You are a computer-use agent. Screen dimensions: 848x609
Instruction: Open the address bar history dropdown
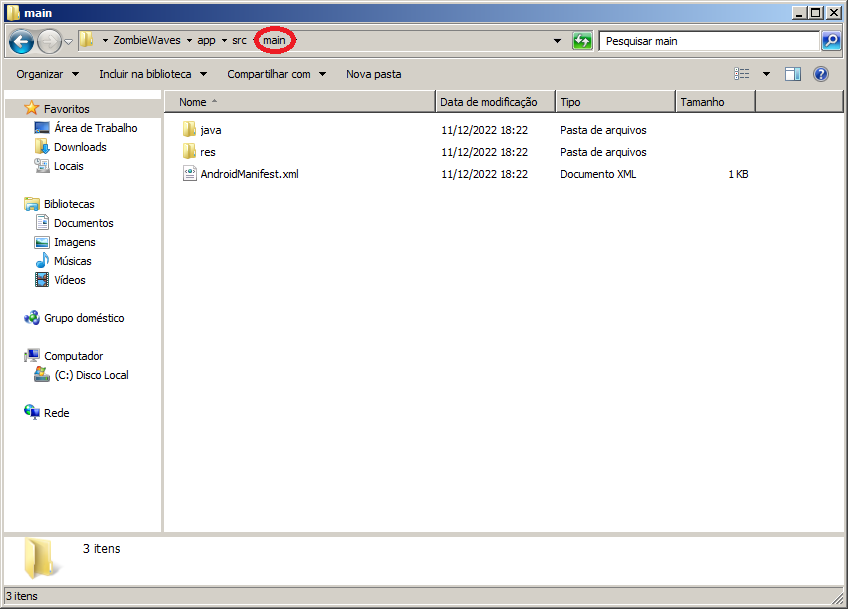tap(558, 41)
